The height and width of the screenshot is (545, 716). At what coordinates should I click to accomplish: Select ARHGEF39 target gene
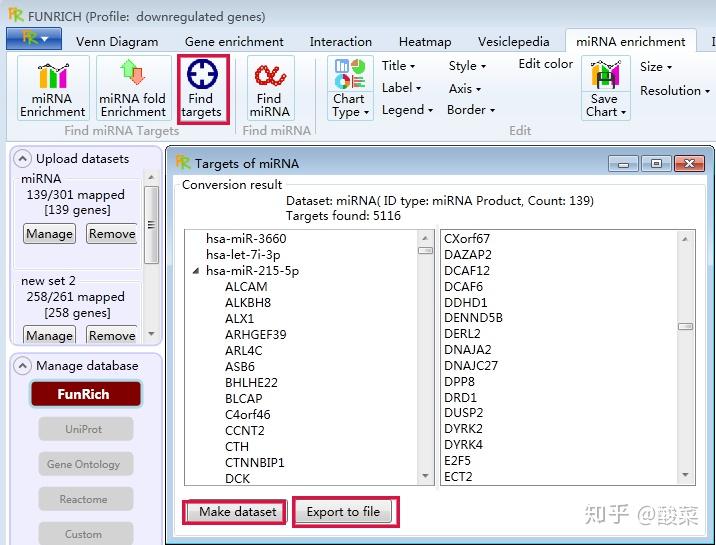point(256,335)
